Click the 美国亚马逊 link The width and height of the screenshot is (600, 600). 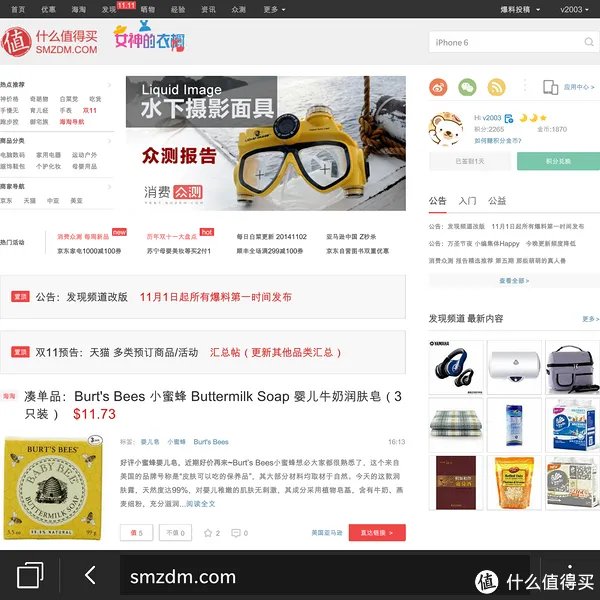pos(327,532)
